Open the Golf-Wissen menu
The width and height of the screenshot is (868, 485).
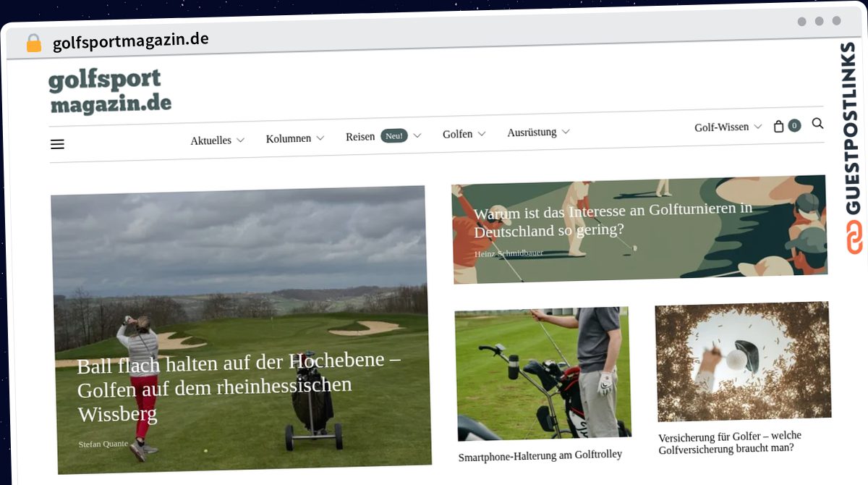[721, 127]
